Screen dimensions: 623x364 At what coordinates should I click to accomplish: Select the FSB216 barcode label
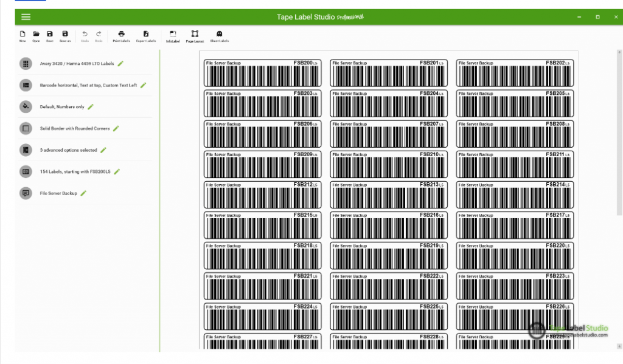389,225
